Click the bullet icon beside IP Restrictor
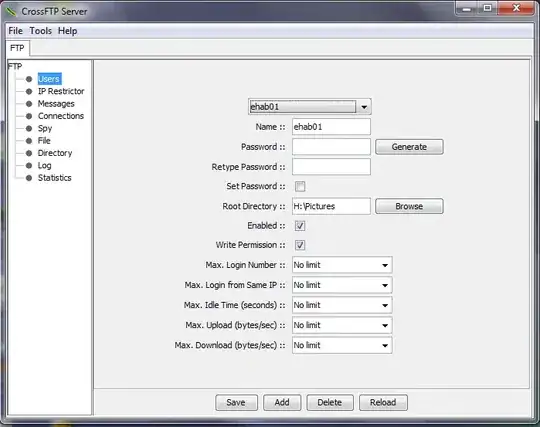The height and width of the screenshot is (427, 540). [x=29, y=92]
